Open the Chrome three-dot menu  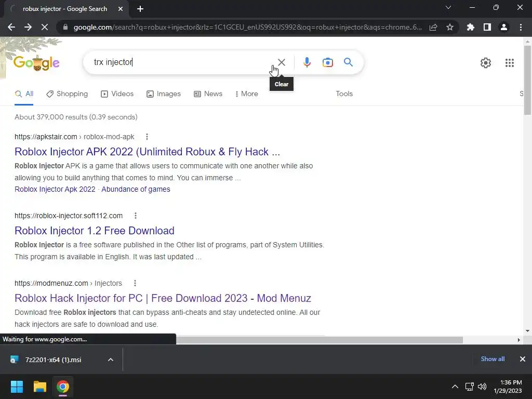[x=521, y=27]
